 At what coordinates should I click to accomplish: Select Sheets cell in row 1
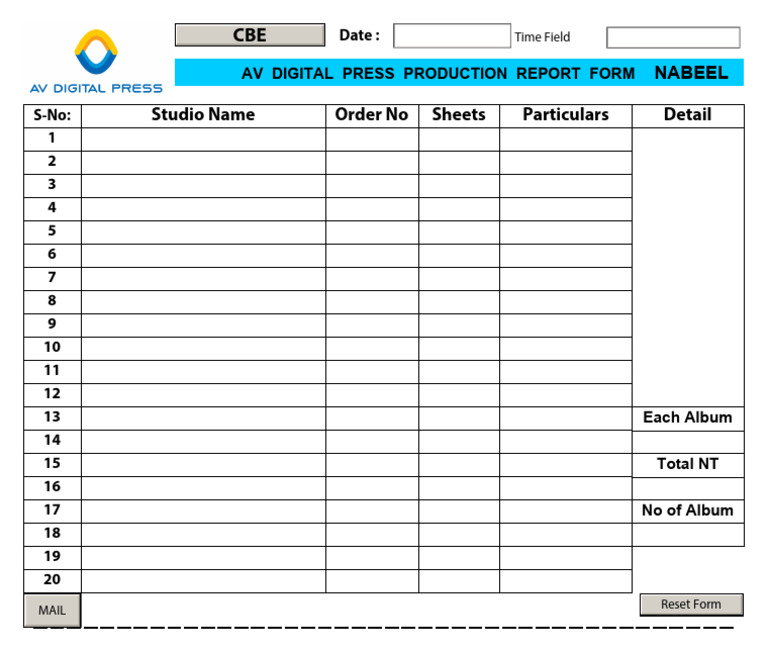point(459,140)
